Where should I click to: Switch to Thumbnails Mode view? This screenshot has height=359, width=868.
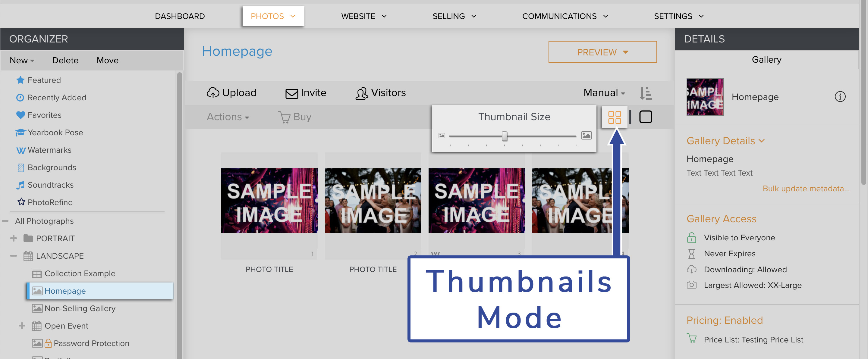[615, 117]
